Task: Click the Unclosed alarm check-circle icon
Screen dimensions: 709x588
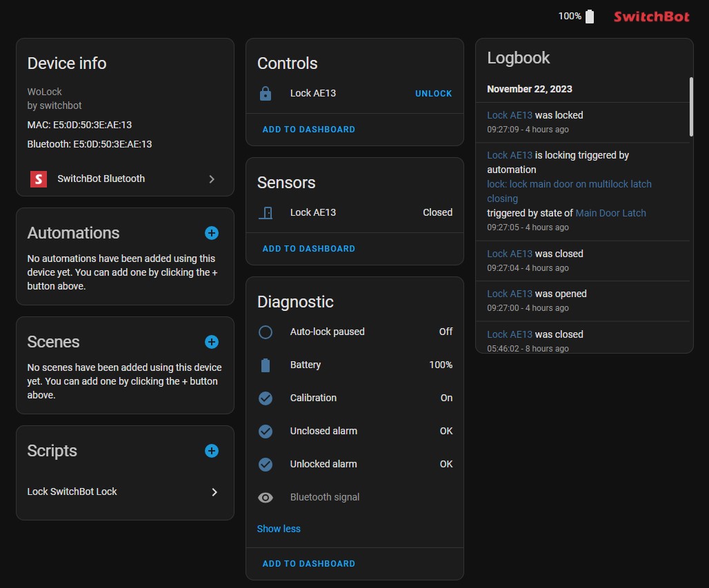Action: pyautogui.click(x=266, y=431)
